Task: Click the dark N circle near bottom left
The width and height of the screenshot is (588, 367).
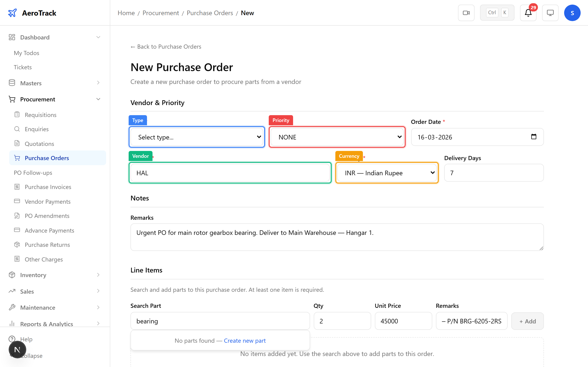Action: coord(17,350)
